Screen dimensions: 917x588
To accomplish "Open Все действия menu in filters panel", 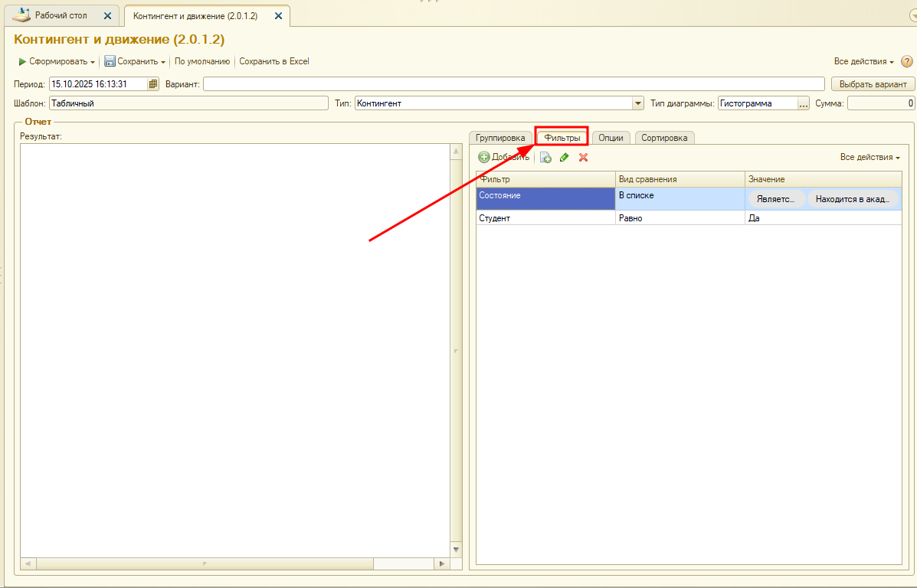I will [870, 157].
